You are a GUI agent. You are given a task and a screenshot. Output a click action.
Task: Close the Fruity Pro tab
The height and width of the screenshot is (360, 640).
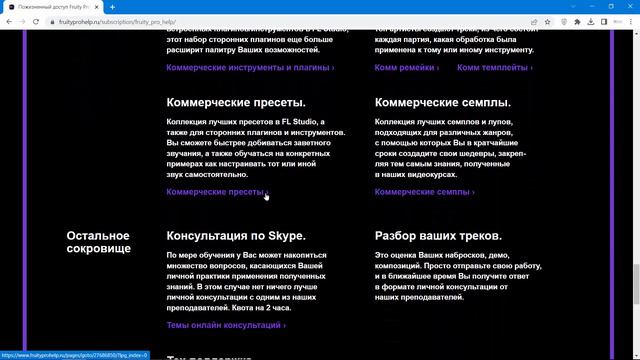click(97, 7)
